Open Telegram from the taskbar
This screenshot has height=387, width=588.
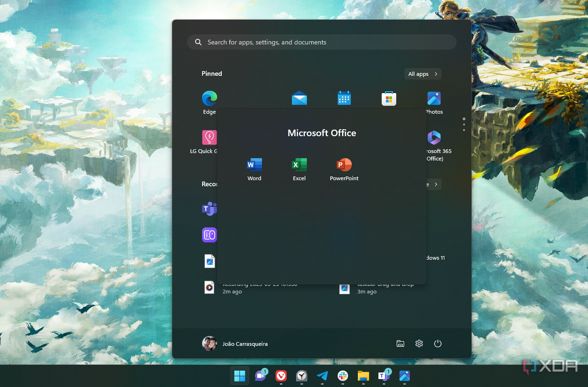pos(322,376)
